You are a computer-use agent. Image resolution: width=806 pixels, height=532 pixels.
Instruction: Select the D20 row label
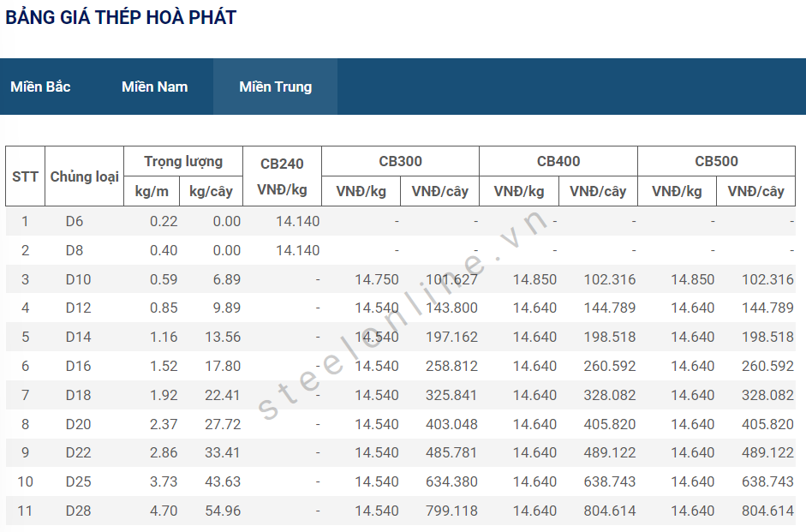78,425
